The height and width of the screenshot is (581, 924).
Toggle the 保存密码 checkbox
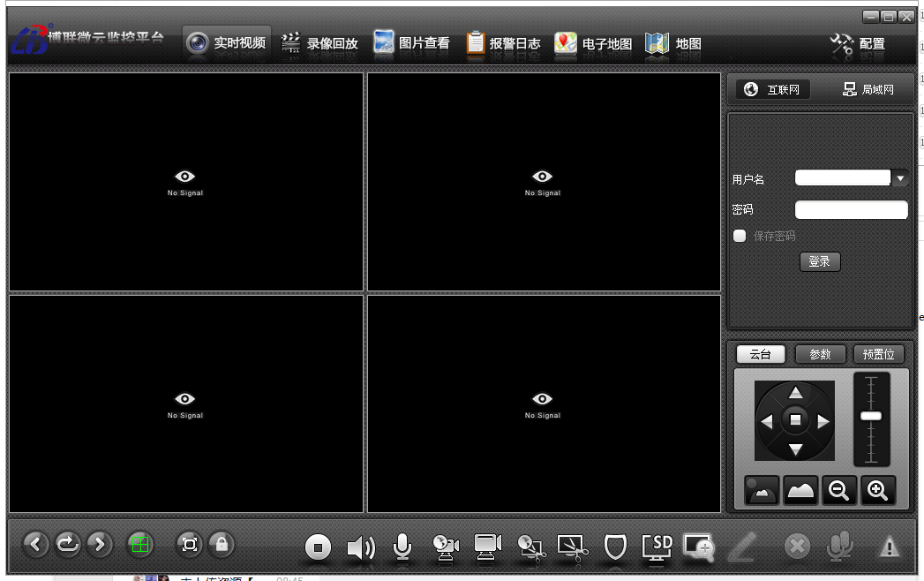[740, 236]
